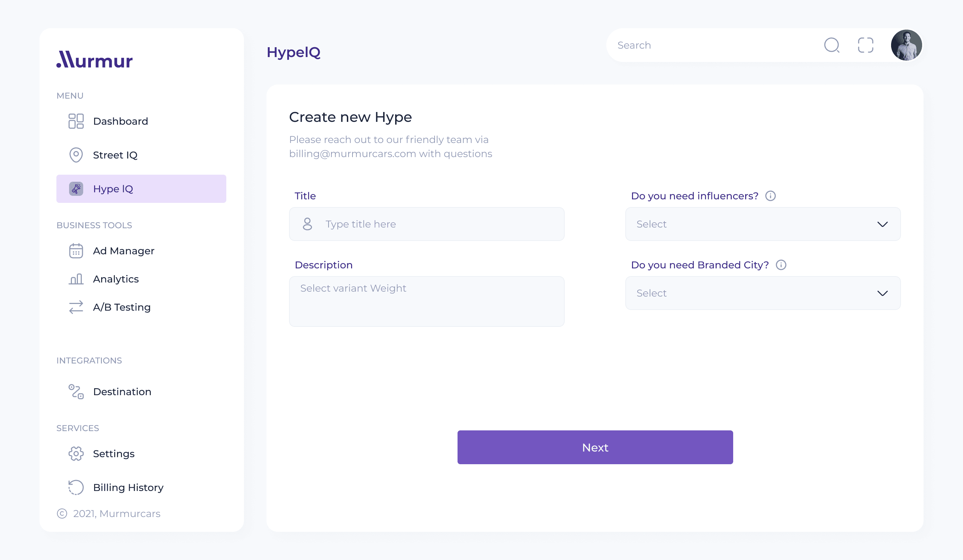The image size is (963, 560).
Task: Click the Destination route icon
Action: pos(76,392)
